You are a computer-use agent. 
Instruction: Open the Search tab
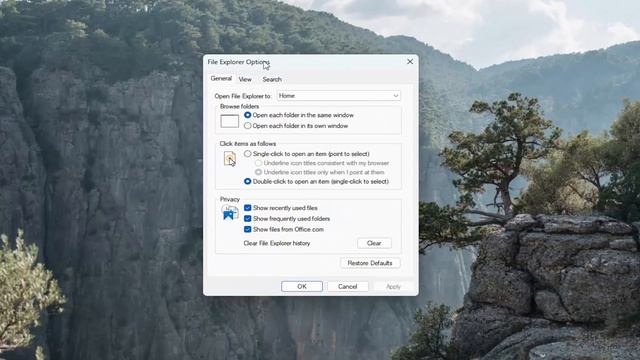click(x=272, y=79)
